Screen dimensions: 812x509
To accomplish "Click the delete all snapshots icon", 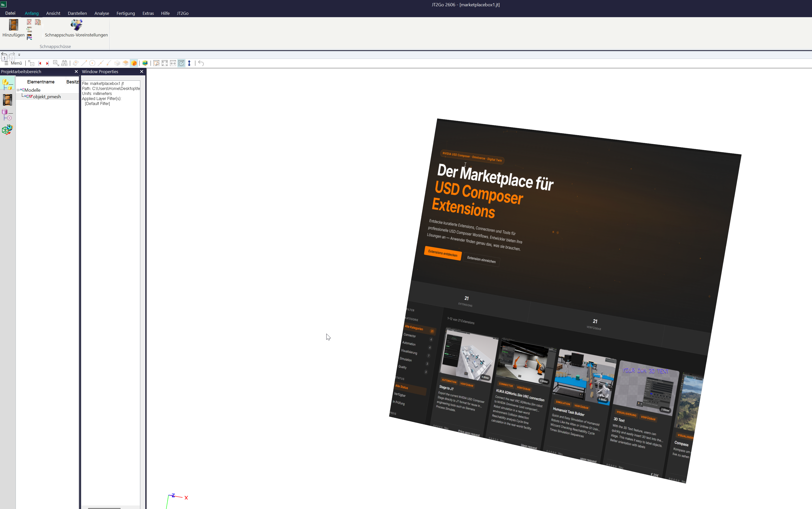I will (38, 22).
